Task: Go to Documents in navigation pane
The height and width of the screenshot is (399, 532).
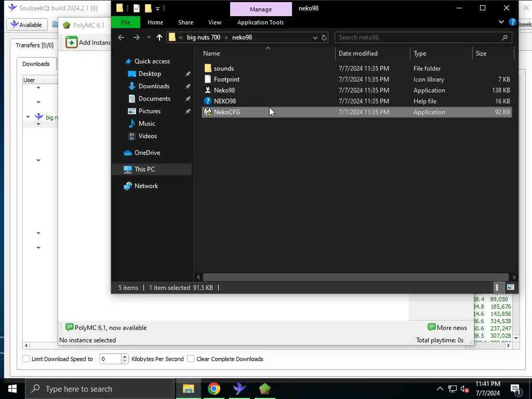Action: tap(154, 98)
